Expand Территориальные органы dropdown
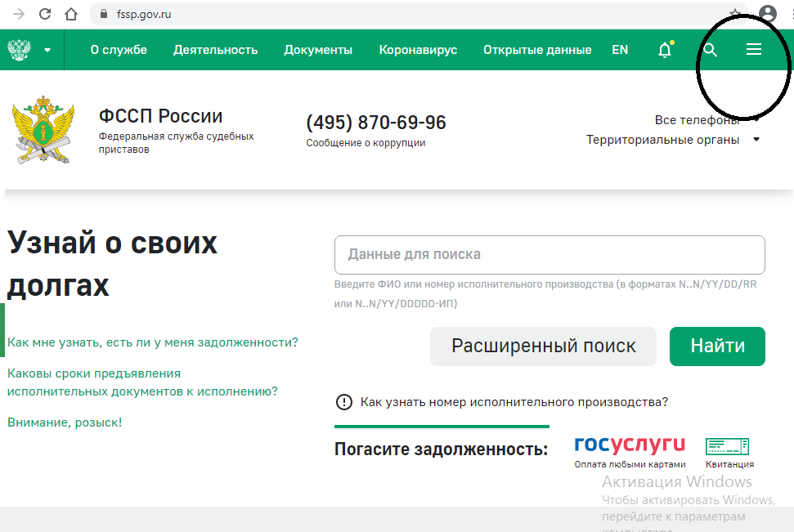Image resolution: width=794 pixels, height=532 pixels. [x=673, y=140]
